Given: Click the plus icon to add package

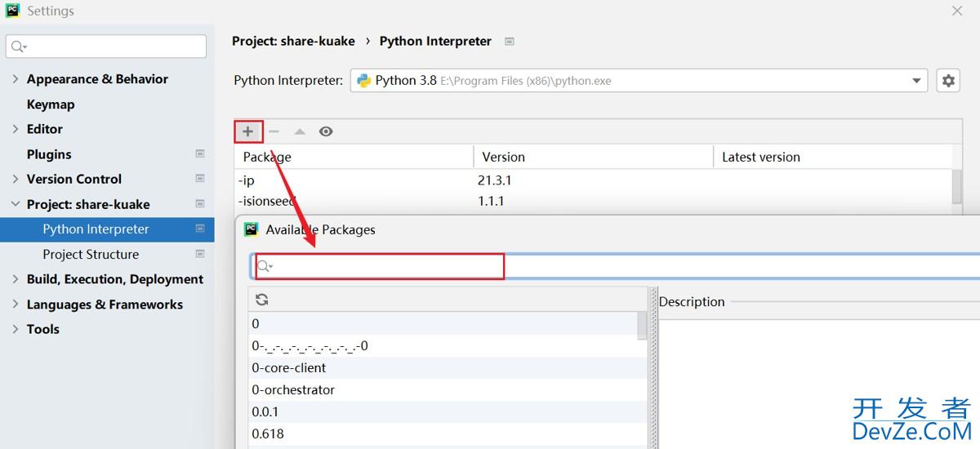Looking at the screenshot, I should (x=248, y=131).
